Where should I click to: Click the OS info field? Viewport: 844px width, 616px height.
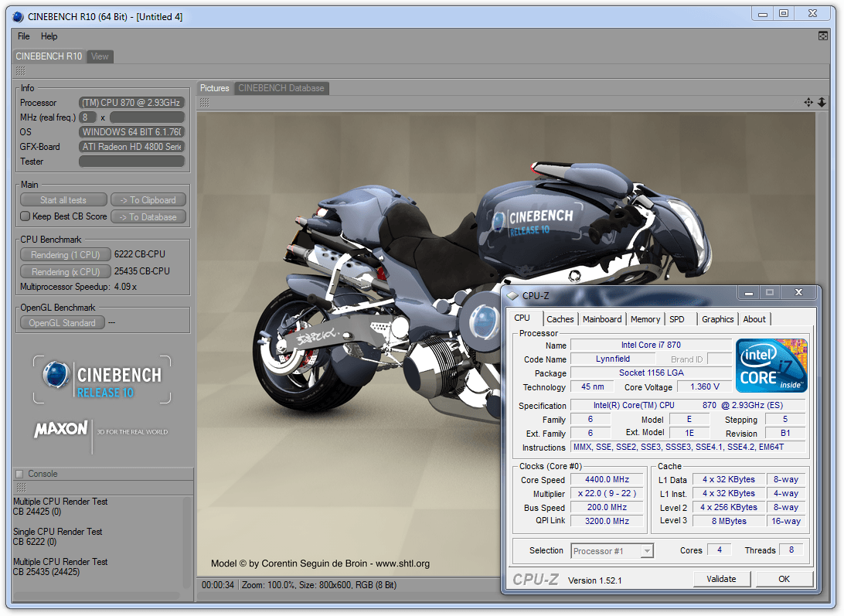(132, 132)
